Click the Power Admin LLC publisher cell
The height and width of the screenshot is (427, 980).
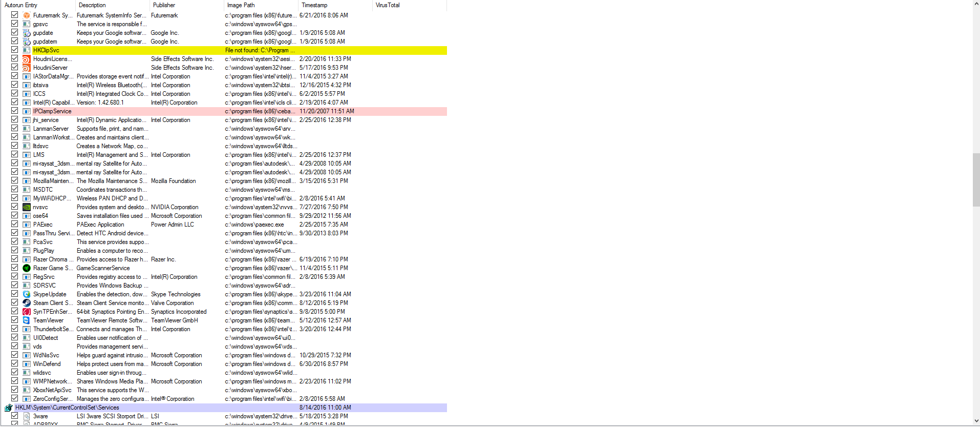coord(173,225)
